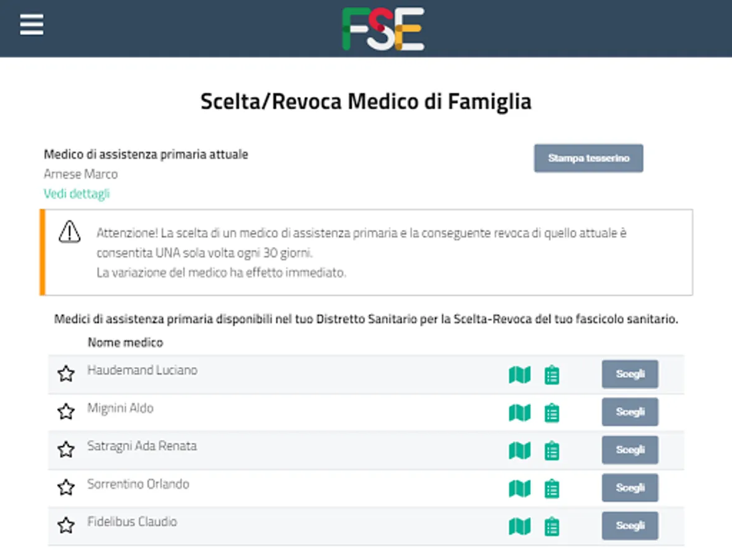Mark Sorrentino Orlando as favorite
Viewport: 732px width, 560px height.
tap(66, 488)
